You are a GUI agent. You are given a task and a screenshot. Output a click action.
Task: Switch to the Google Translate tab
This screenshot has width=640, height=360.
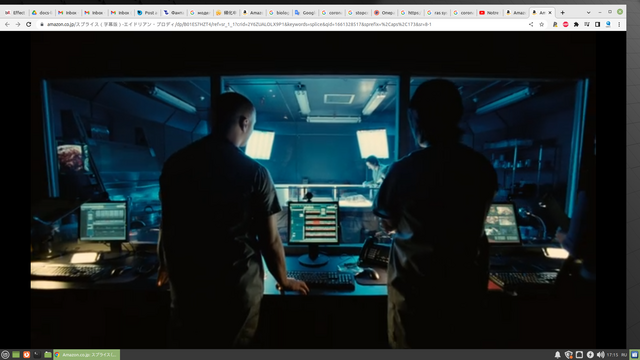pyautogui.click(x=305, y=13)
